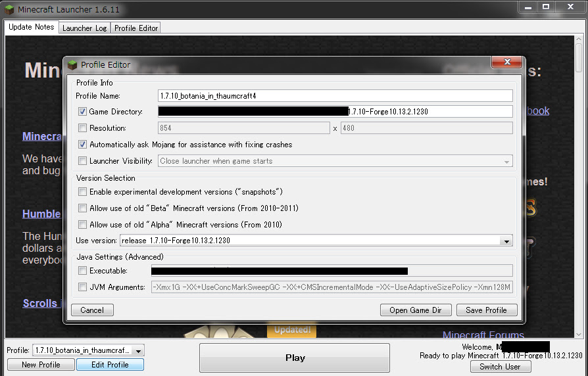The width and height of the screenshot is (588, 376).
Task: Click the New Profile button
Action: (41, 365)
